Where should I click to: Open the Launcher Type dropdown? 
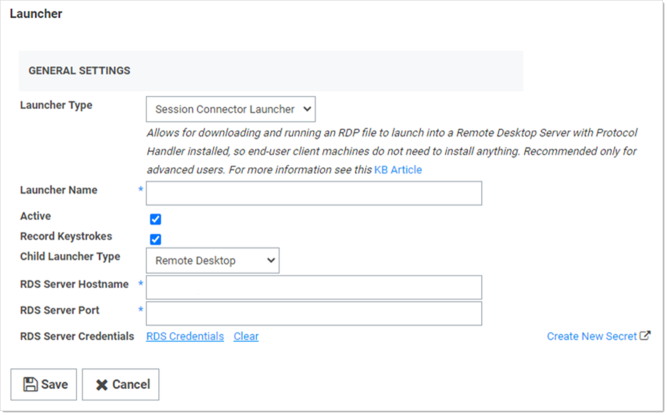coord(231,109)
